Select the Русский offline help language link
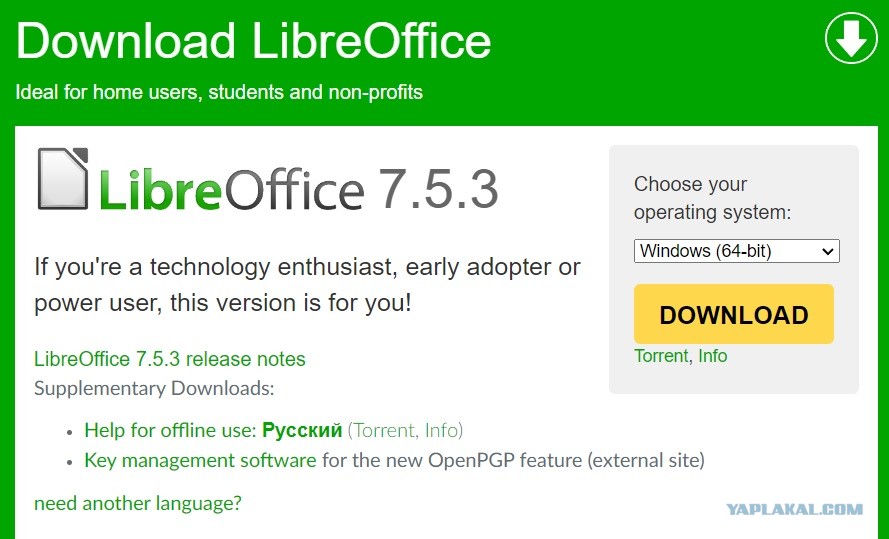This screenshot has height=539, width=889. [x=302, y=430]
